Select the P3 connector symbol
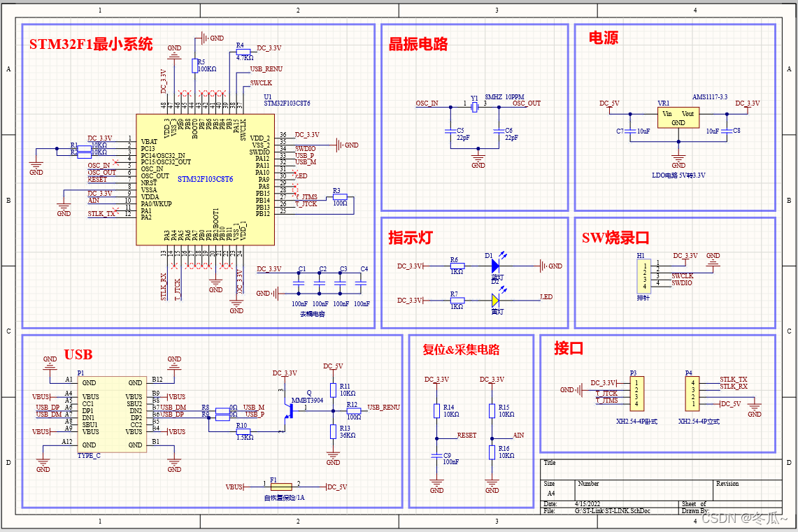798x532 pixels. point(636,394)
